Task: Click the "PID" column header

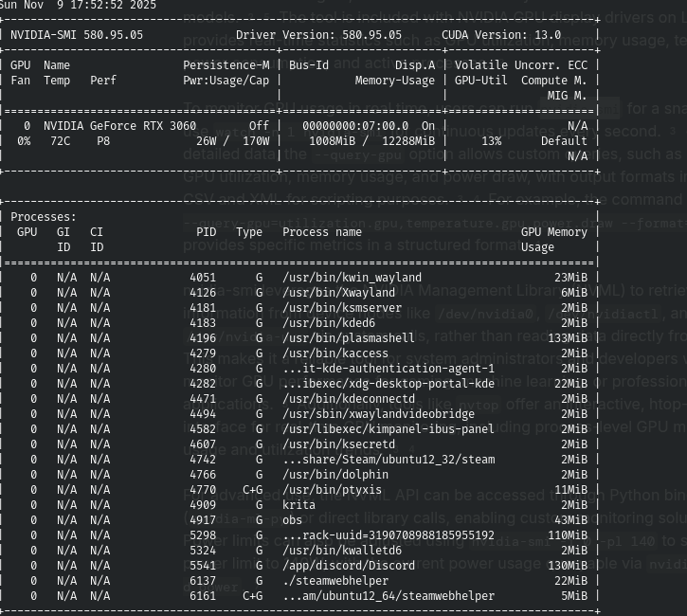Action: tap(207, 232)
